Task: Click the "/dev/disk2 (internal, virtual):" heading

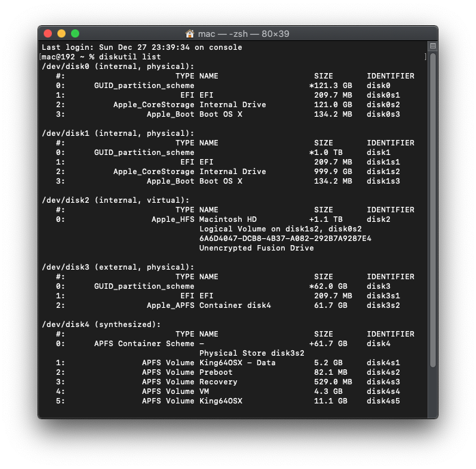Action: [115, 200]
